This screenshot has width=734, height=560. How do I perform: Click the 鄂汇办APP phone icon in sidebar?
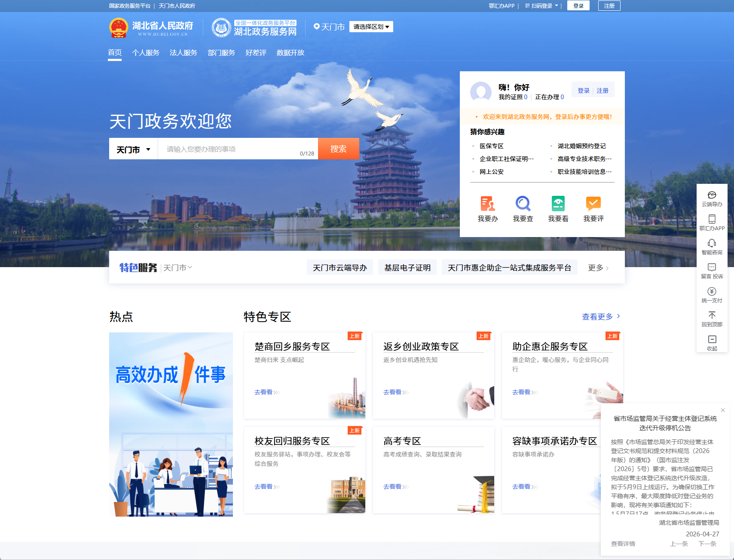click(712, 219)
